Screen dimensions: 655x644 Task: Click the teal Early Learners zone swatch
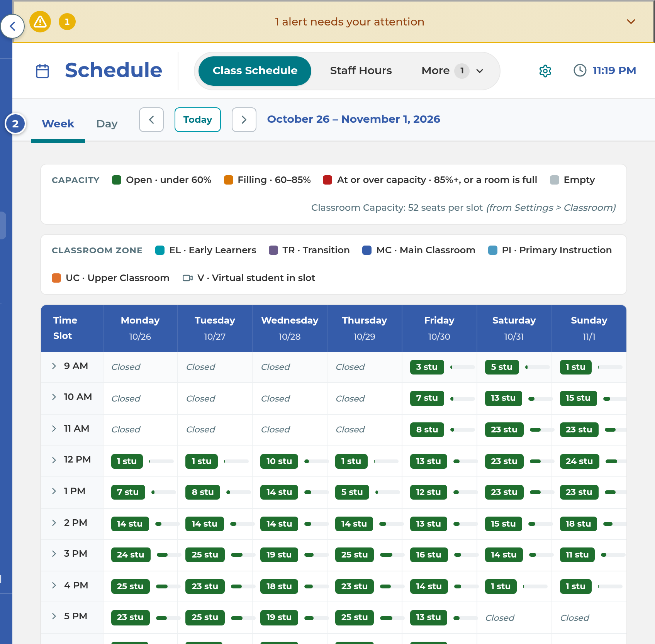tap(160, 250)
